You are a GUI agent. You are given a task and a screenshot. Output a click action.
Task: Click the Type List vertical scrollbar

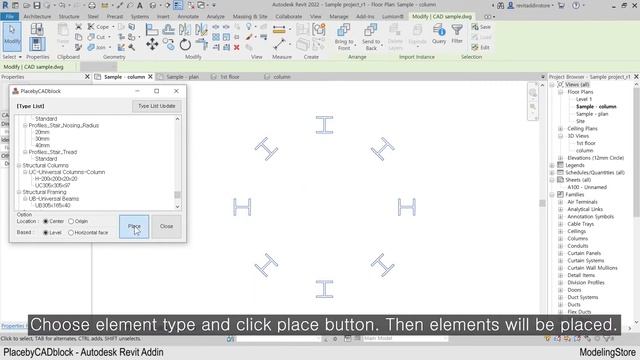[x=178, y=162]
